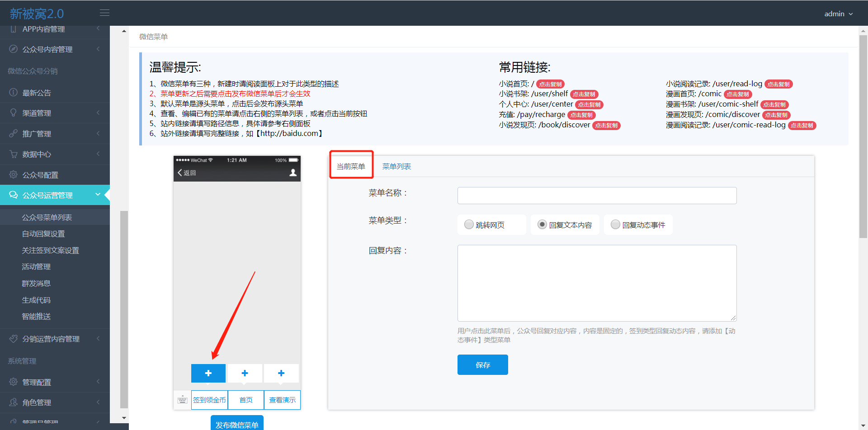
Task: Copy the 个人中心 /user/center link
Action: click(590, 105)
